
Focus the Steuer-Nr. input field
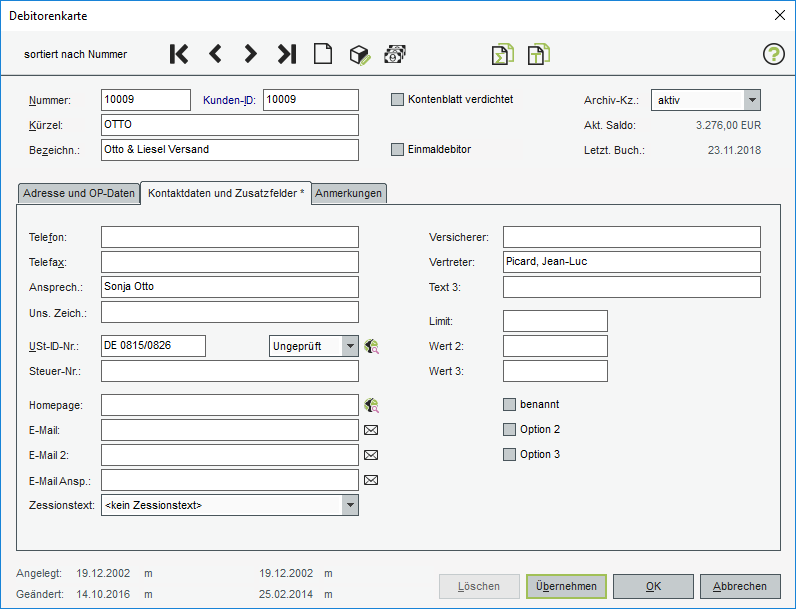pyautogui.click(x=230, y=371)
